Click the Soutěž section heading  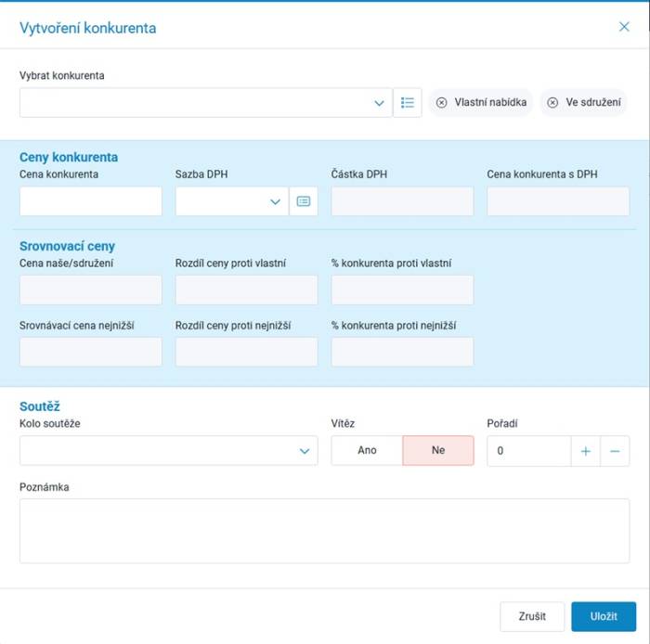(40, 406)
